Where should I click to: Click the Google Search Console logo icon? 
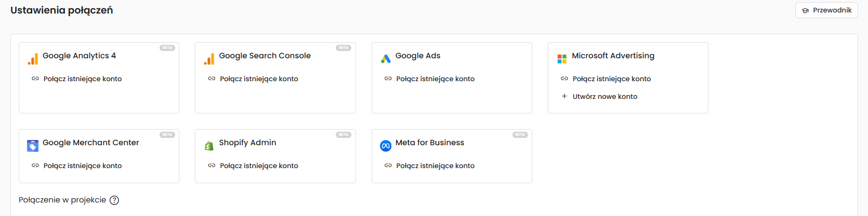click(x=209, y=59)
